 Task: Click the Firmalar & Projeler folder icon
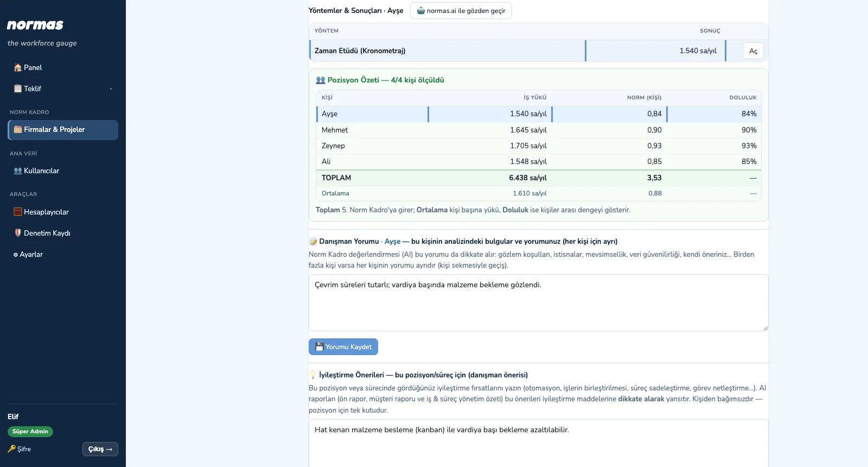point(18,129)
